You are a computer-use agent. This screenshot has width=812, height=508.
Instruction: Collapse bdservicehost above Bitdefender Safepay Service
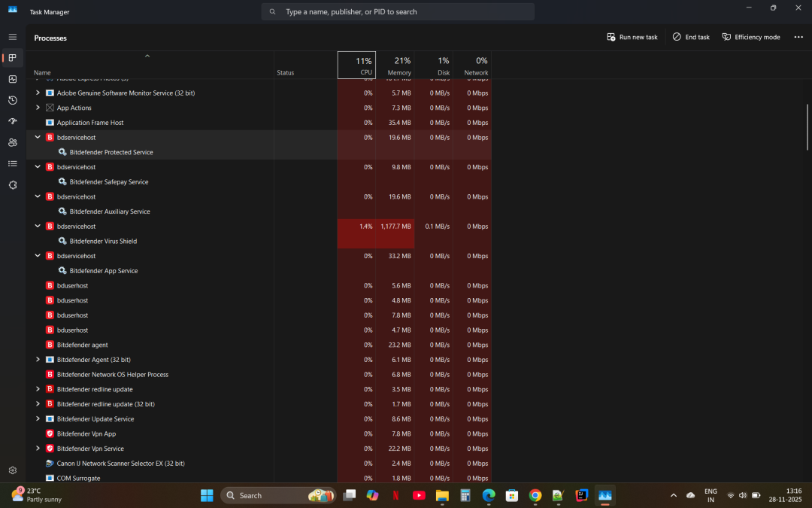[x=38, y=166]
